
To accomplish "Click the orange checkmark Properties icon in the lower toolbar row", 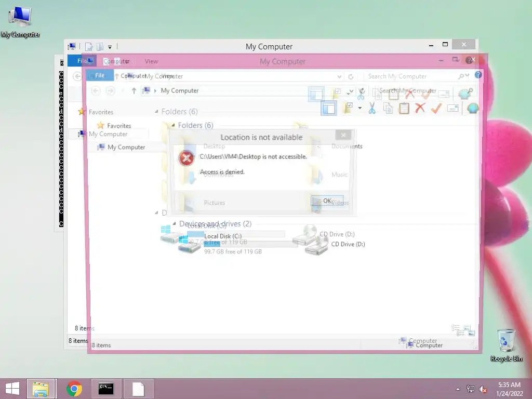I will 436,108.
